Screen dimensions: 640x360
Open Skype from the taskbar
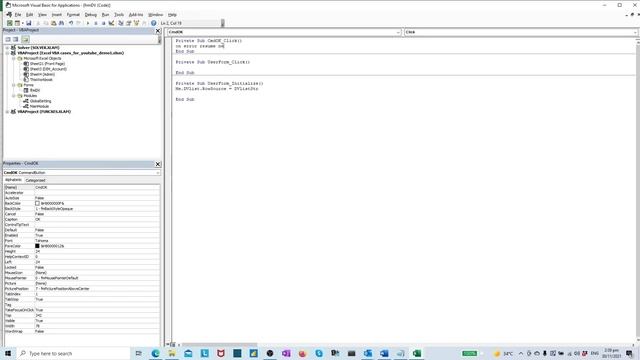click(x=319, y=353)
